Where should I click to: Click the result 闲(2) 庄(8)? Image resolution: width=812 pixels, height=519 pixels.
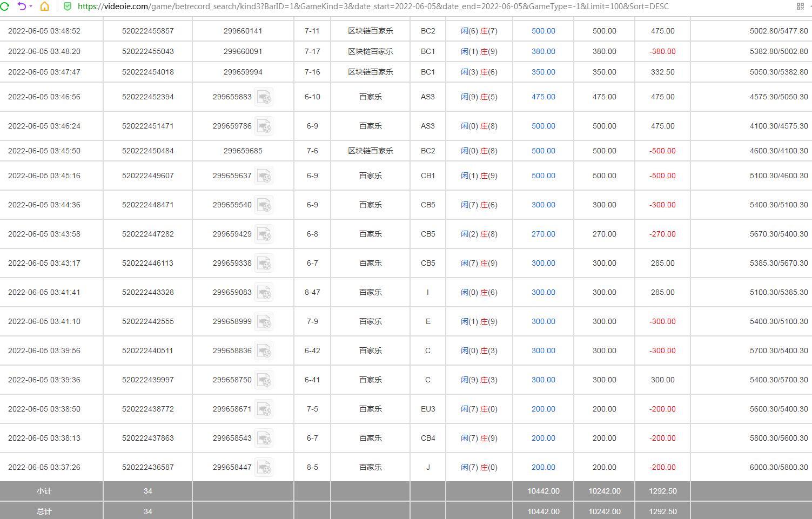click(479, 234)
